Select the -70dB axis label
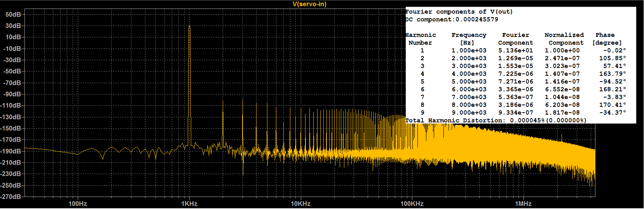This screenshot has height=209, width=644. point(12,83)
